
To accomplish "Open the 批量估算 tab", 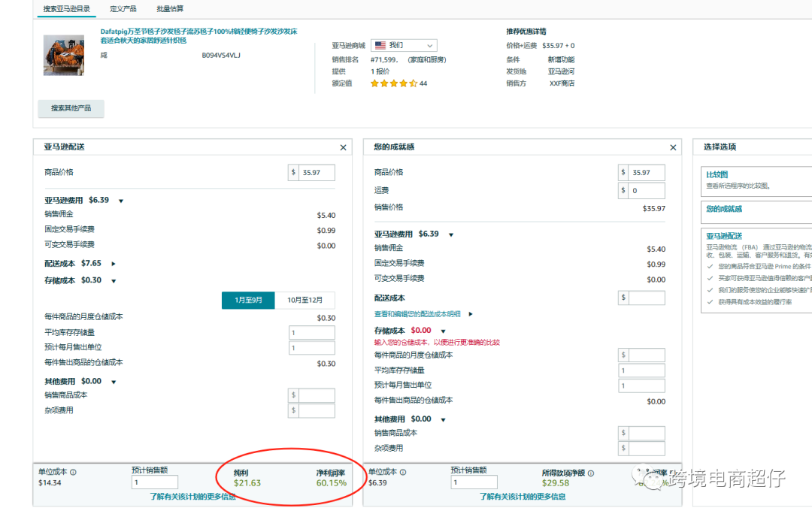I will (170, 9).
